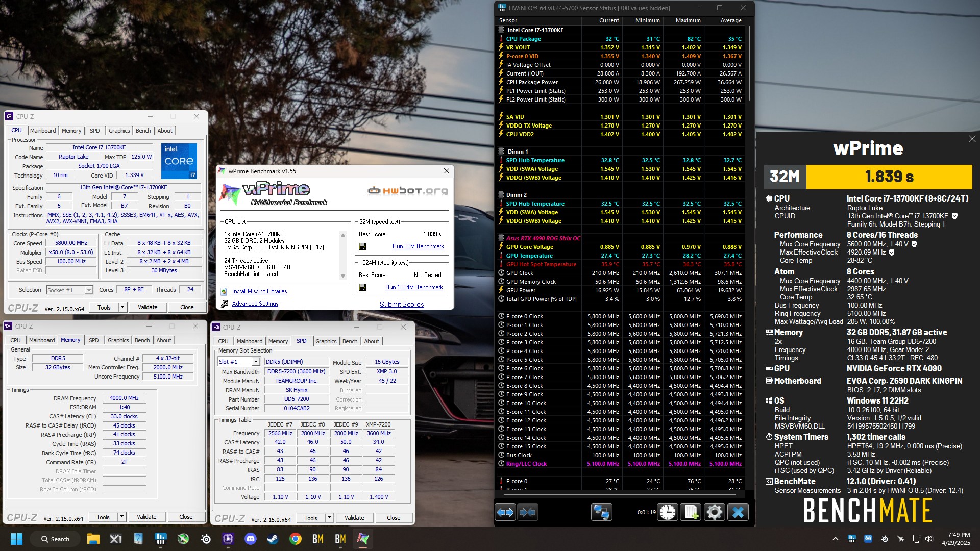Click the taskbar Search box
The image size is (980, 551).
[56, 539]
